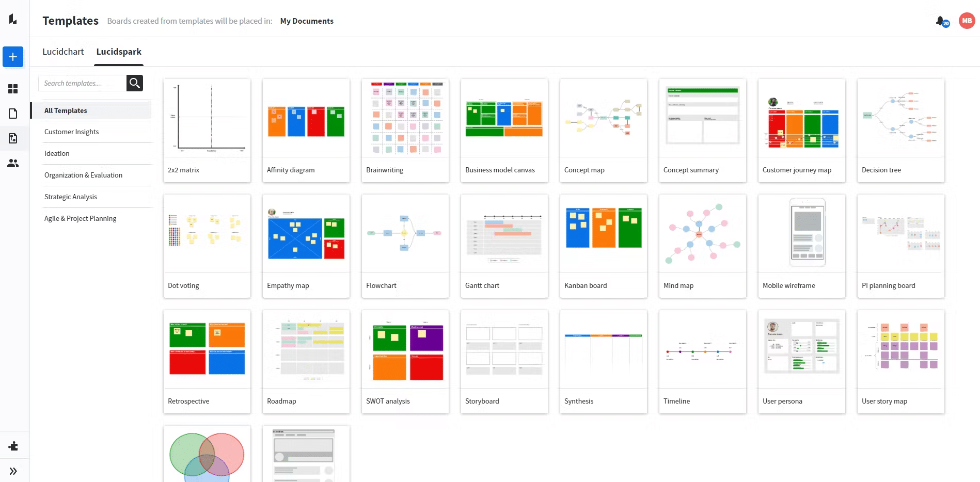Screen dimensions: 980x482
Task: Open the dashboard grid icon in sidebar
Action: [x=13, y=89]
